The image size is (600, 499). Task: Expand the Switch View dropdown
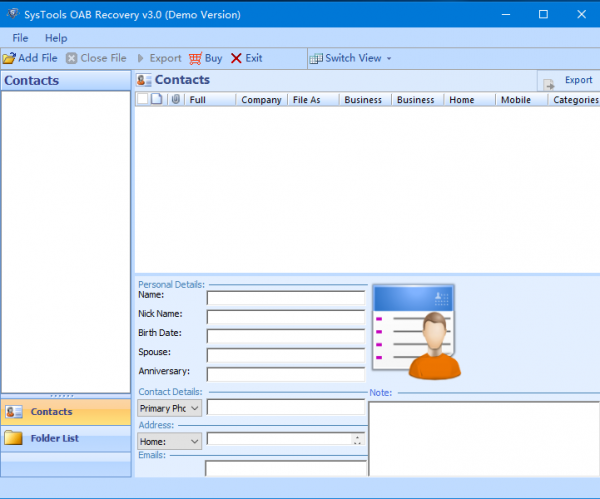(x=389, y=58)
